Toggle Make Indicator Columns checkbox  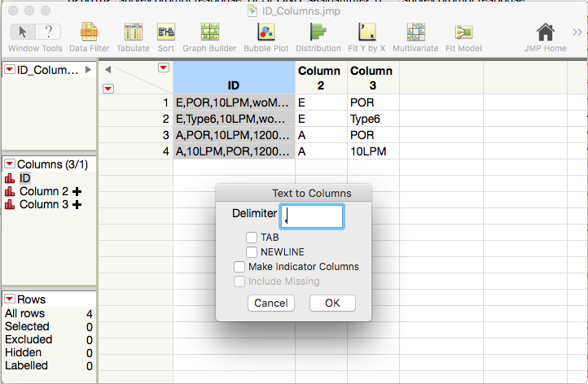click(x=239, y=267)
